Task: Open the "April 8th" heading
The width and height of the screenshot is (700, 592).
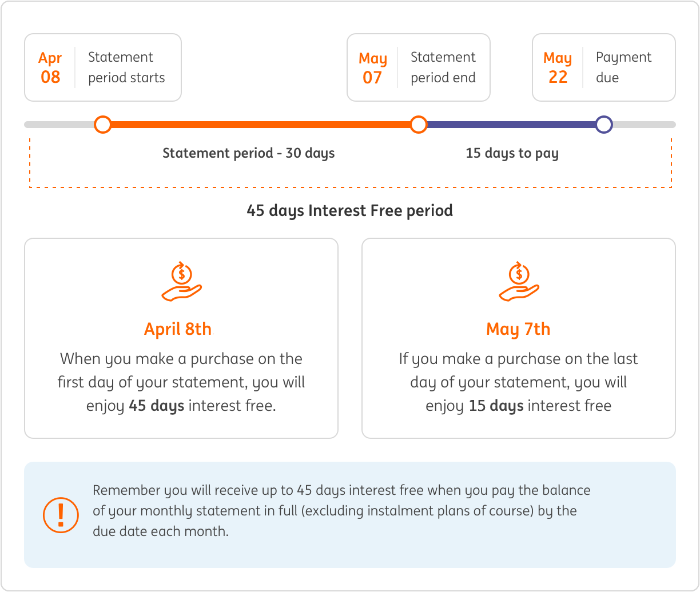Action: [x=178, y=329]
